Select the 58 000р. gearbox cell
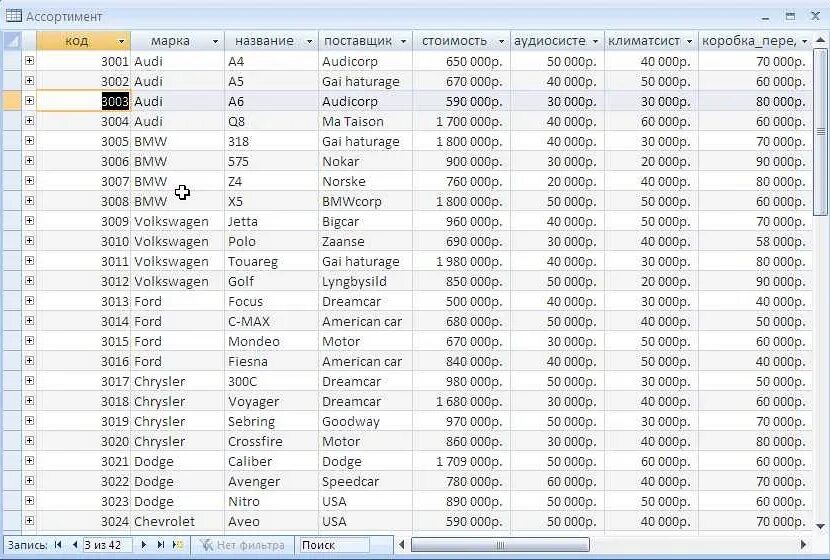 pos(755,241)
